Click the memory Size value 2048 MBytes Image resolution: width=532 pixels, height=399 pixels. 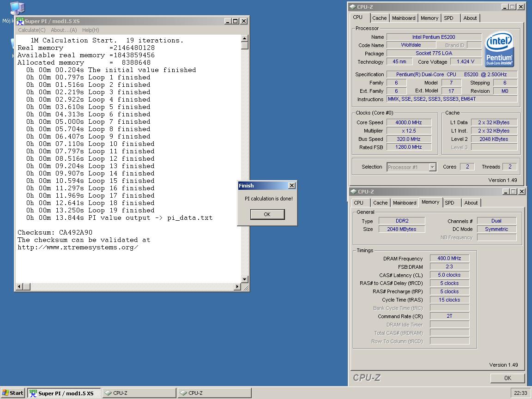point(402,229)
